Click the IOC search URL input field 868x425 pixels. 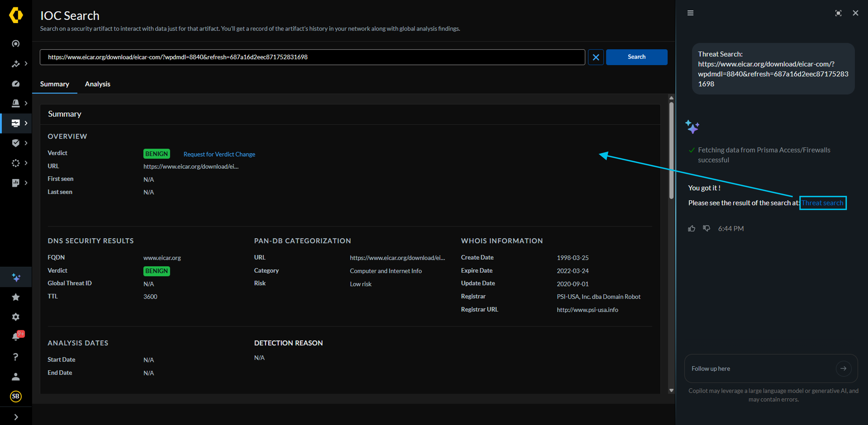click(x=312, y=57)
